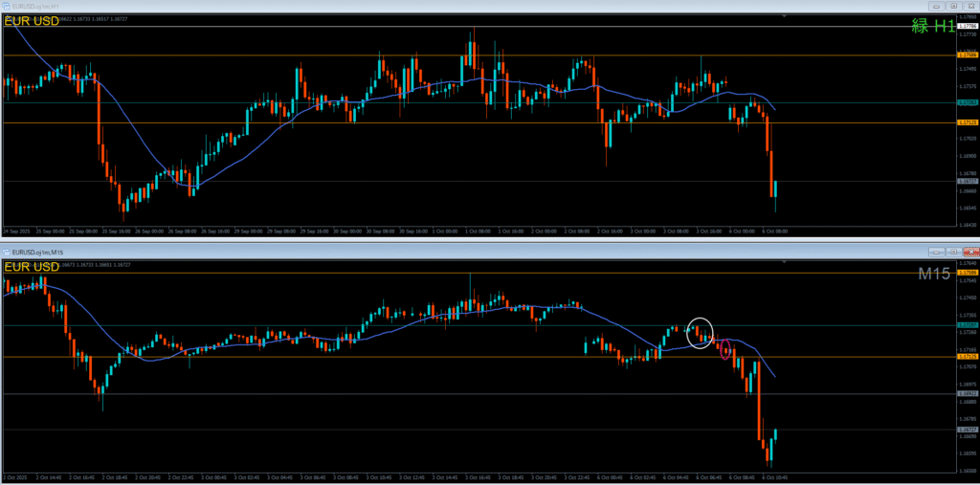Click the white ellipse marker on M15 chart
The width and height of the screenshot is (980, 485).
tap(701, 332)
